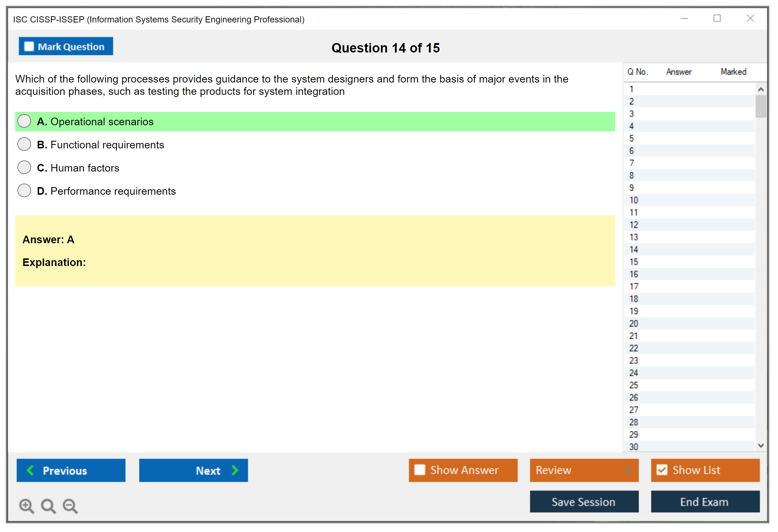Enable the Show Answer checkbox
Image resolution: width=778 pixels, height=532 pixels.
click(420, 470)
